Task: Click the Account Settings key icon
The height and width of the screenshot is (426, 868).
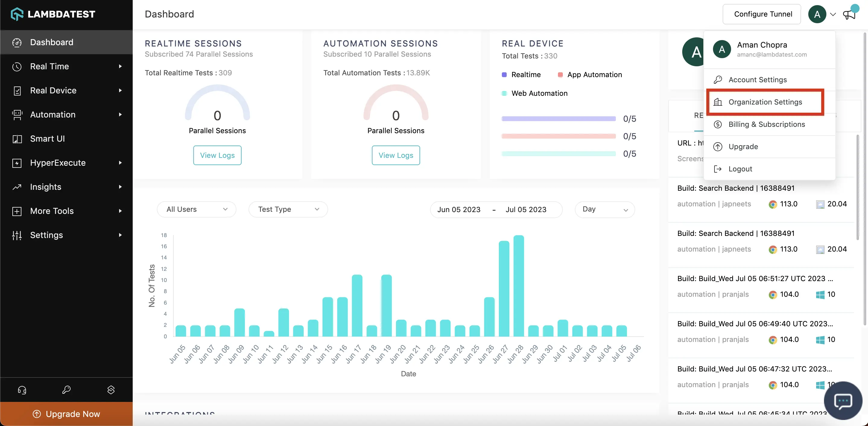Action: tap(718, 80)
